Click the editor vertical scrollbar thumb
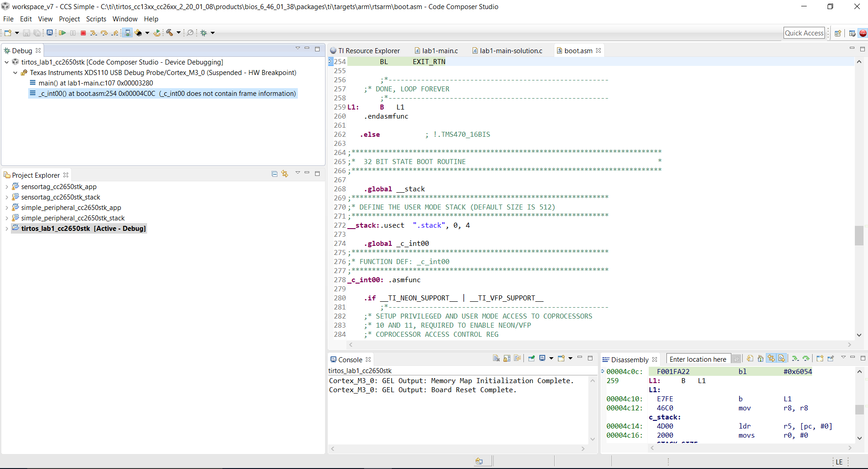Viewport: 868px width, 469px height. (x=859, y=235)
